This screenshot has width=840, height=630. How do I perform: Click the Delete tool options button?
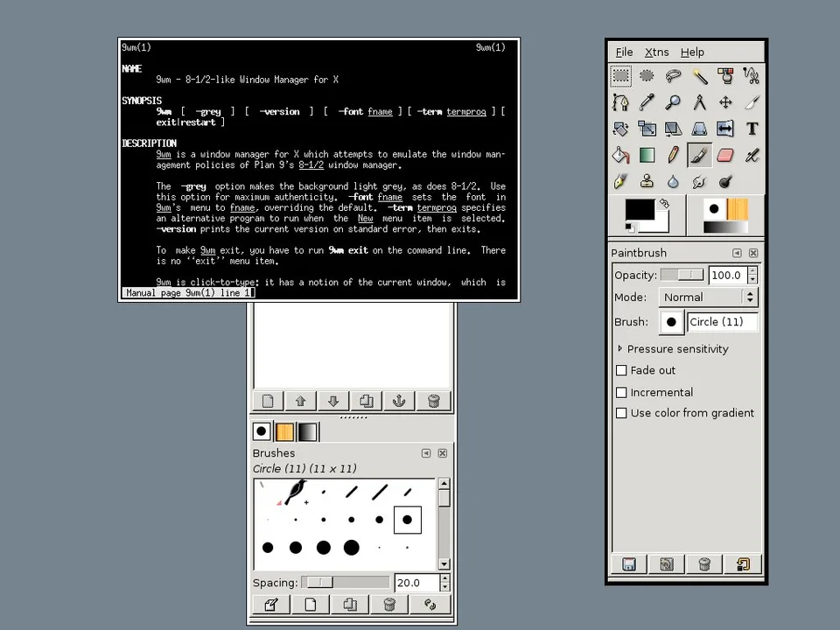704,564
